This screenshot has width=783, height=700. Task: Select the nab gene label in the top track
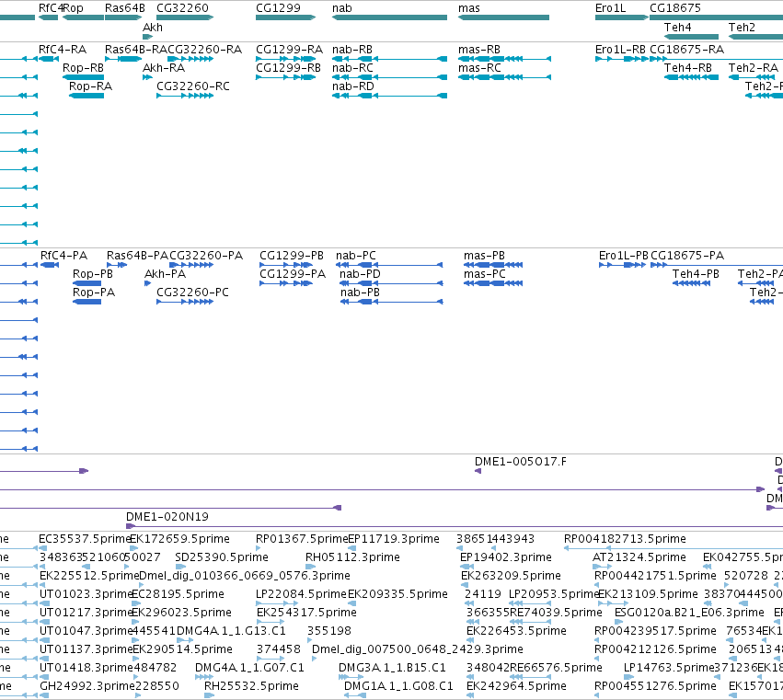pos(342,8)
